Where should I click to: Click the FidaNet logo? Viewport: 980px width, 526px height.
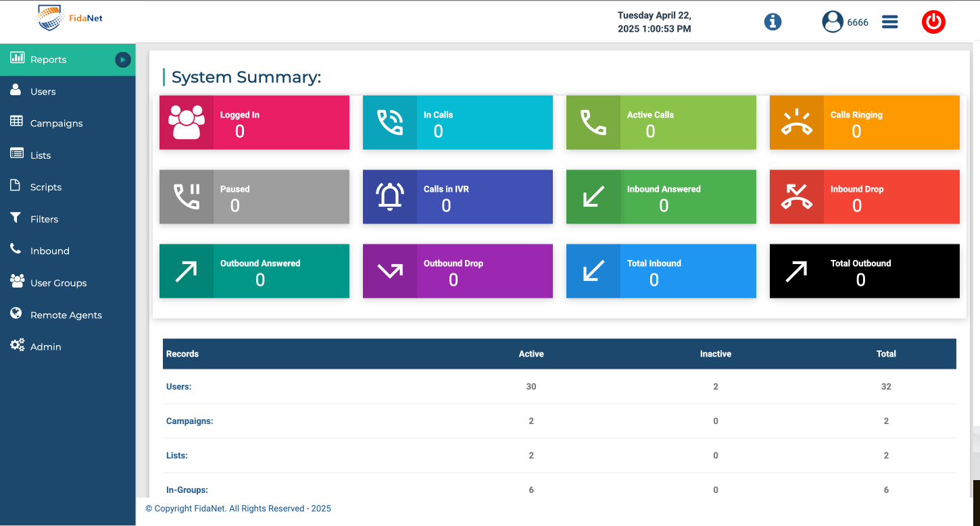[x=70, y=18]
